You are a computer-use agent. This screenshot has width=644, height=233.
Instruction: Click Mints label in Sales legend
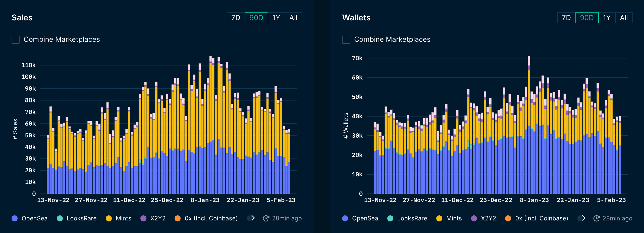click(x=124, y=218)
